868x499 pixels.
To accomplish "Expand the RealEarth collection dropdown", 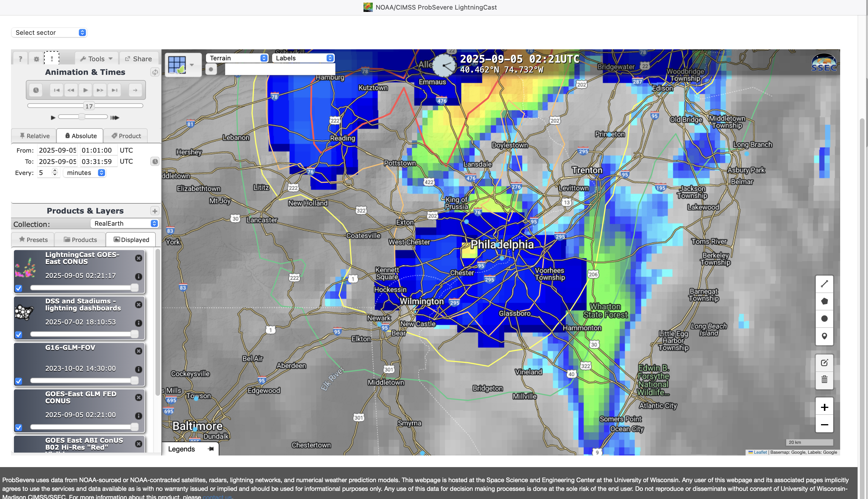I will pos(125,223).
